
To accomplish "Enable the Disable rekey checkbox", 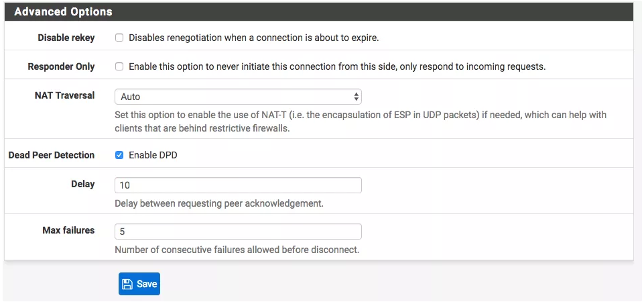I will pyautogui.click(x=119, y=38).
